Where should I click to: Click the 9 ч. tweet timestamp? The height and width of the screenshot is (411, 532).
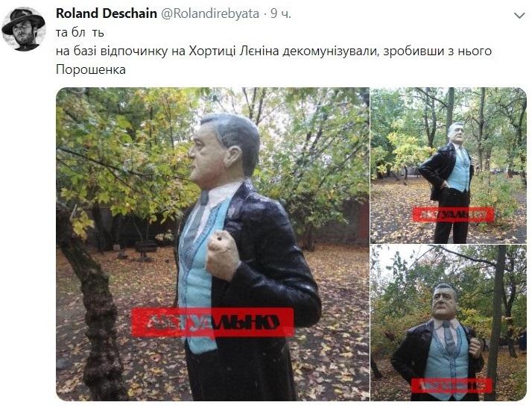(280, 13)
